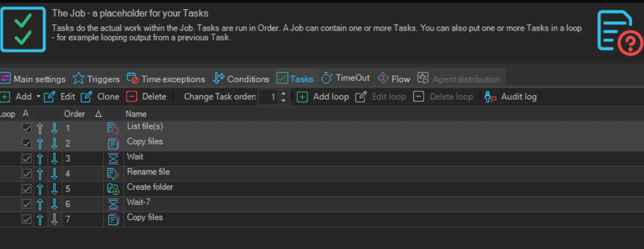The height and width of the screenshot is (249, 644).
Task: Sort by the Order column header
Action: (x=82, y=114)
